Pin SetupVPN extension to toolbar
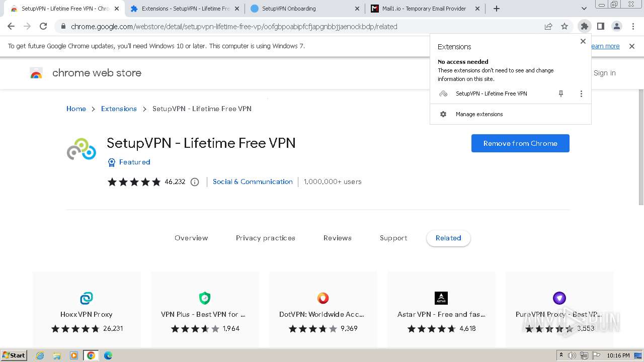This screenshot has height=362, width=644. click(x=561, y=94)
